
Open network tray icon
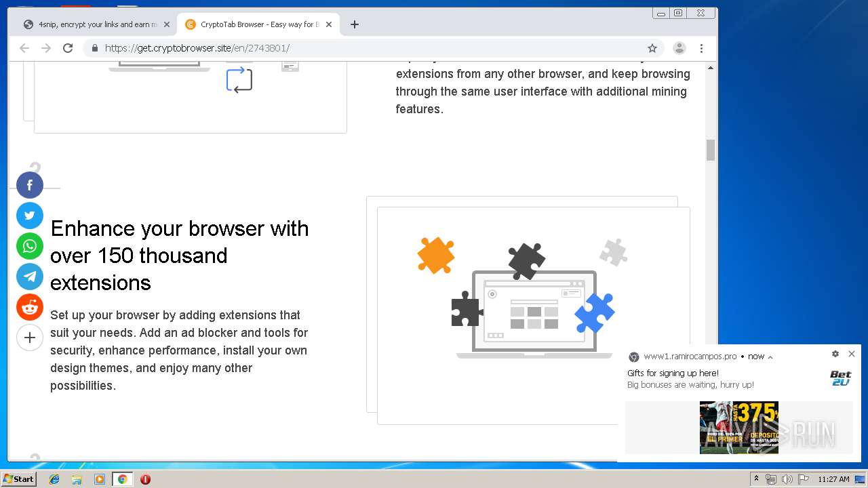[771, 479]
